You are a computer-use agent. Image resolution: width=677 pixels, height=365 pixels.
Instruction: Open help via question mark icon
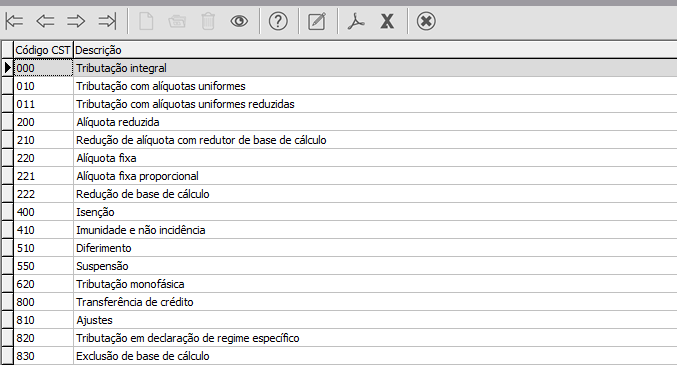pos(278,21)
